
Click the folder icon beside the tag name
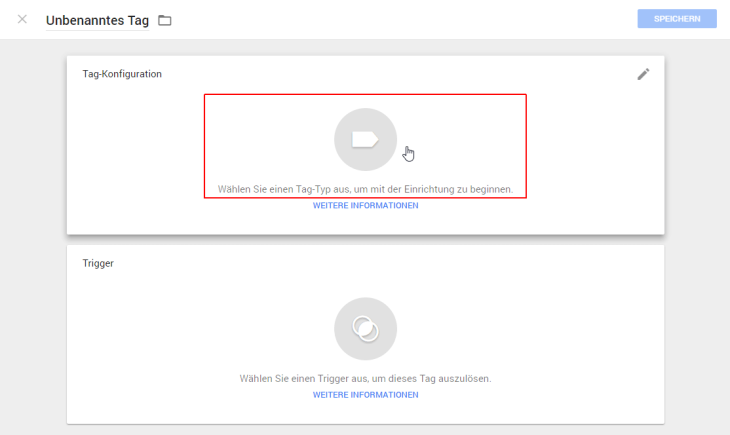point(164,20)
